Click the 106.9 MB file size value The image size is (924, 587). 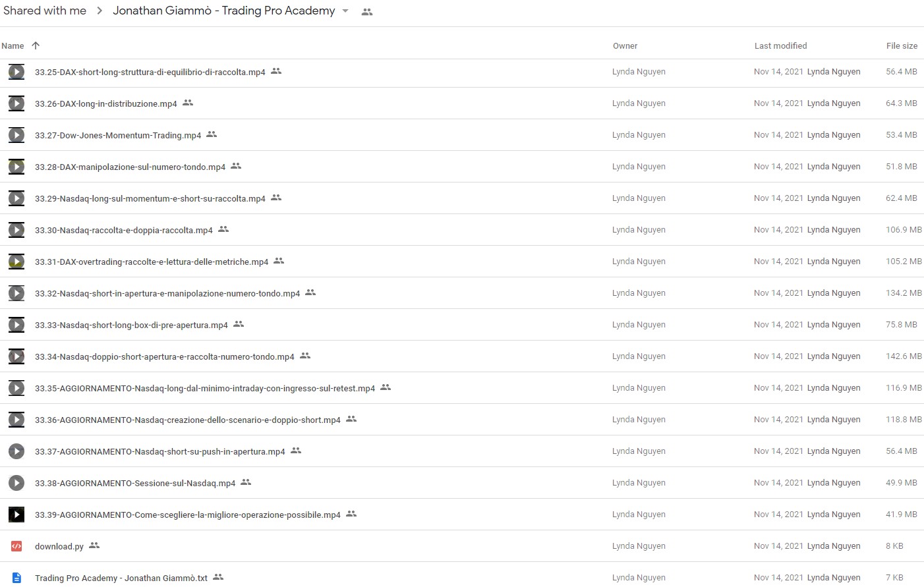904,230
